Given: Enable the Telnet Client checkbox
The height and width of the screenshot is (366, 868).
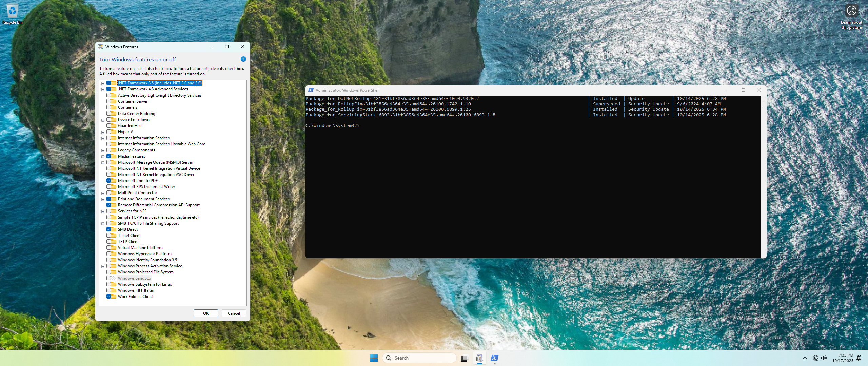Looking at the screenshot, I should tap(108, 236).
